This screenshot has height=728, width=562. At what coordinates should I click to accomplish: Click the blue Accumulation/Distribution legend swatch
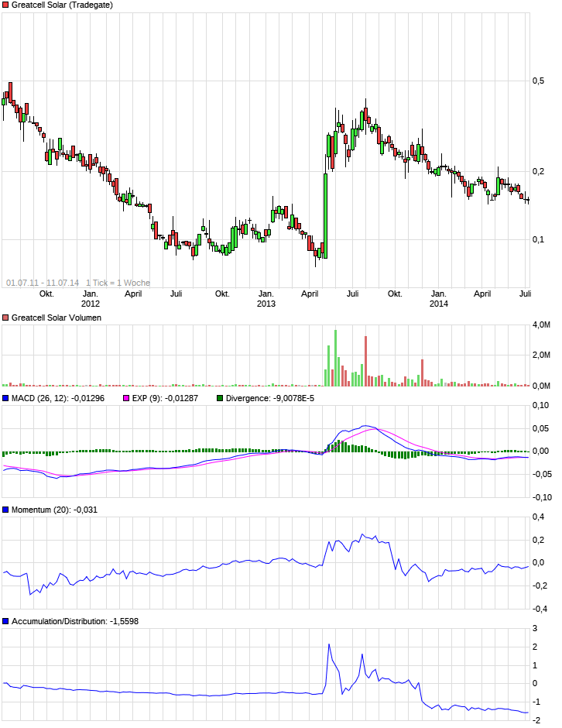(5, 621)
